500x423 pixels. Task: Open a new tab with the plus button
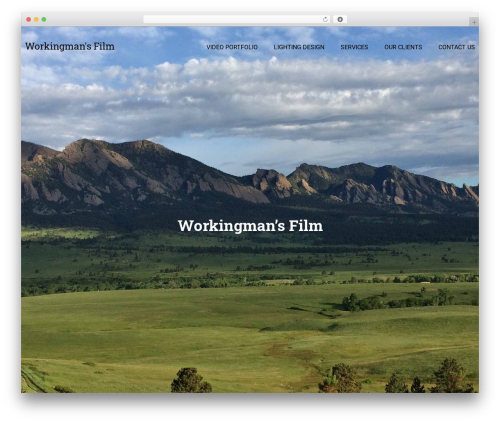point(474,22)
